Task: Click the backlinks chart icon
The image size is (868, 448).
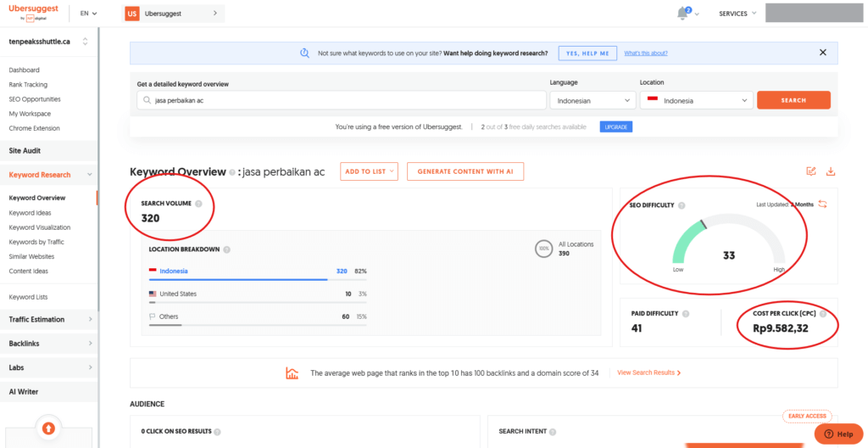Action: [x=292, y=373]
